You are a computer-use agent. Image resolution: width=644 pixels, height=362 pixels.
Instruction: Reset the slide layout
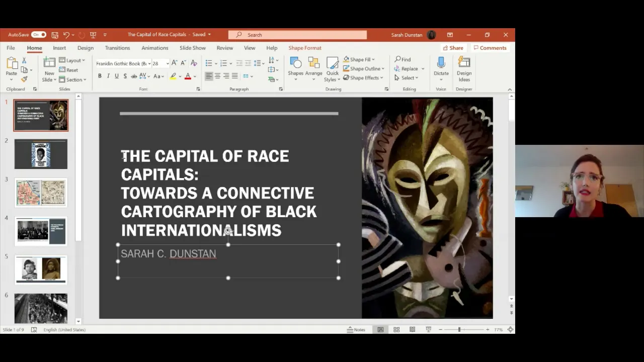(68, 70)
